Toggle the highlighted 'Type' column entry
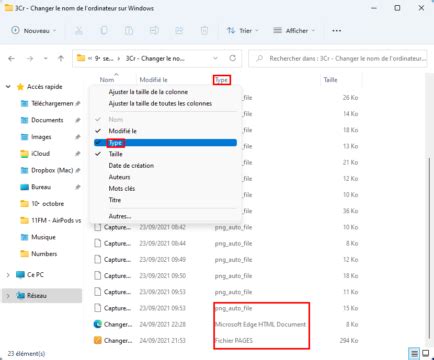The height and width of the screenshot is (360, 434). point(165,143)
